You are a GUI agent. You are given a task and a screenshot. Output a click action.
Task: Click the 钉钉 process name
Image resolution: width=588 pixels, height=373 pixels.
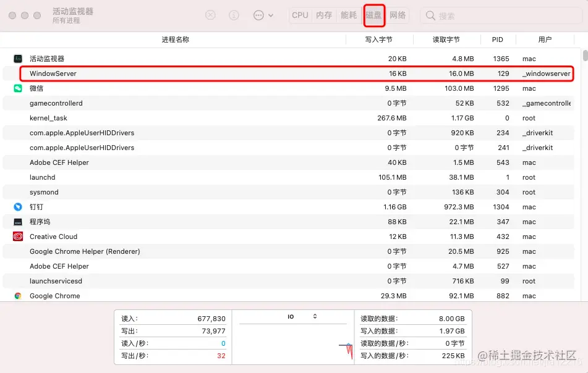36,207
